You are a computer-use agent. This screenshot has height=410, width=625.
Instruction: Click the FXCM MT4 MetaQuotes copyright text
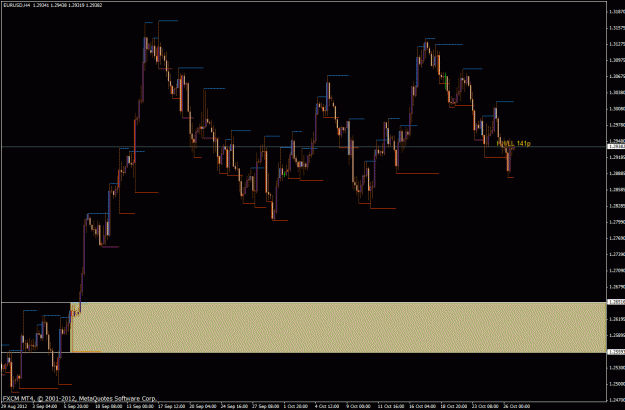click(79, 398)
